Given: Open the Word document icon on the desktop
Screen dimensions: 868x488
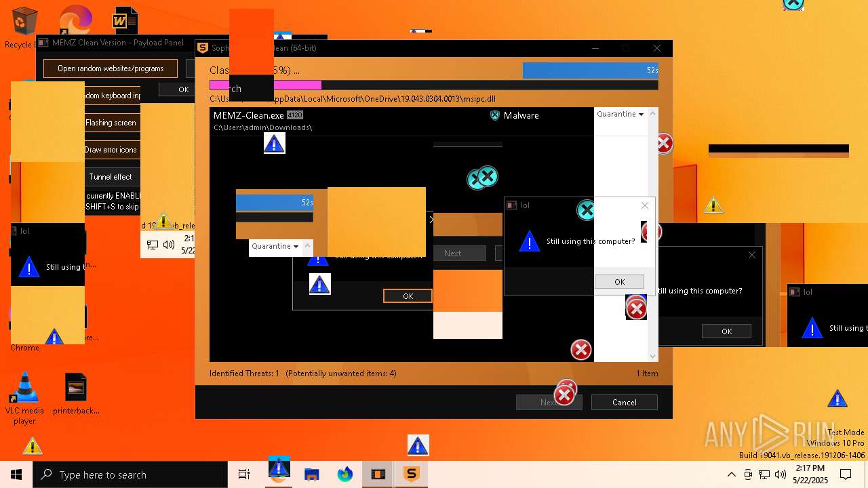Looking at the screenshot, I should tap(125, 21).
